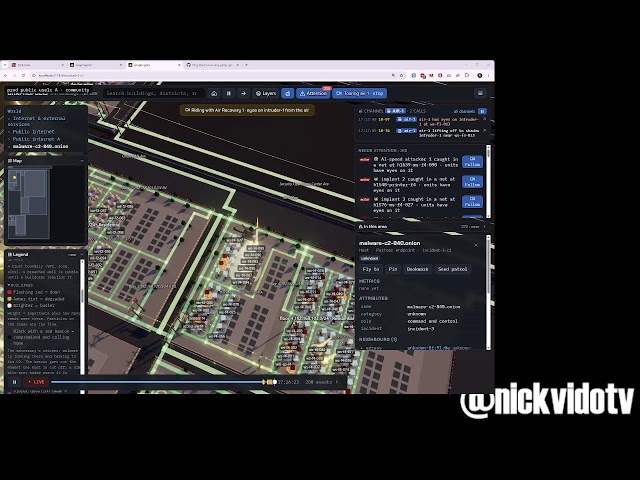Viewport: 640px width, 480px height.
Task: Click the minimap thumbnail
Action: (x=29, y=203)
